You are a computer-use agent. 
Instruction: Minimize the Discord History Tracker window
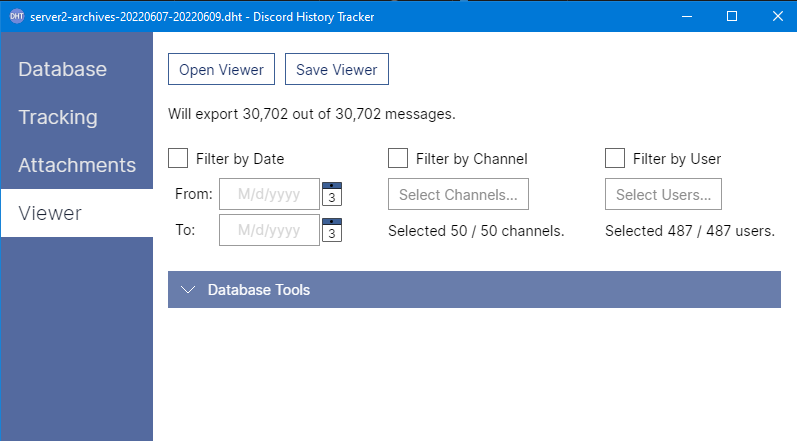pyautogui.click(x=687, y=16)
